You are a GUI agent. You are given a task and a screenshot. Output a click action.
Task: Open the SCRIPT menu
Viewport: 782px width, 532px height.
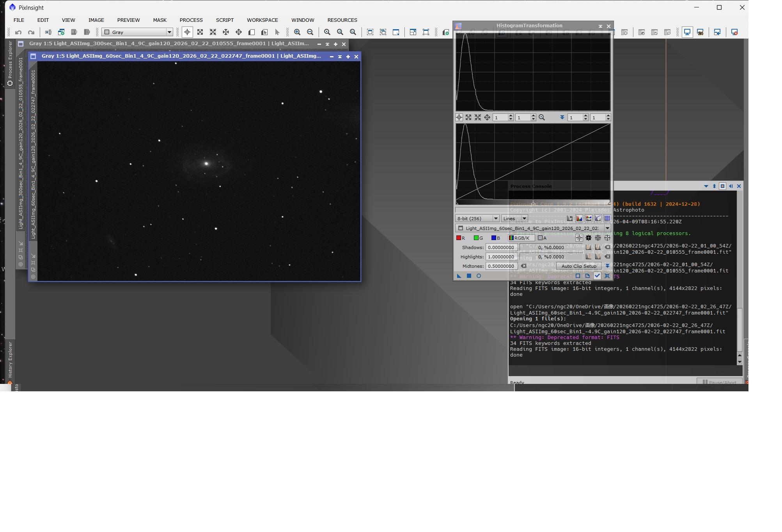point(225,20)
